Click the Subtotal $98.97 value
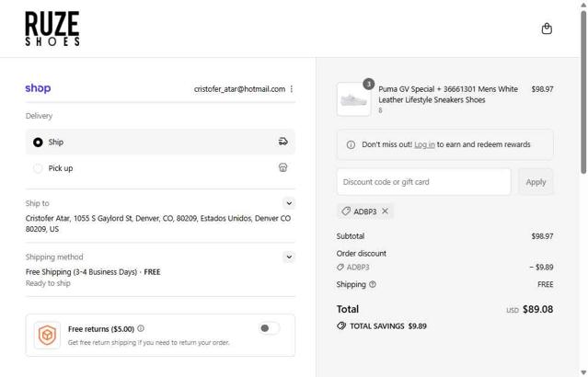The height and width of the screenshot is (377, 588). [542, 236]
